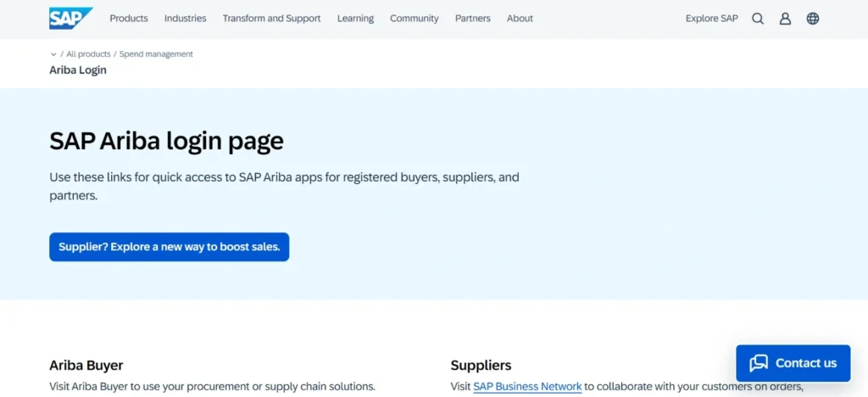Image resolution: width=868 pixels, height=397 pixels.
Task: Click the "Visit Ariba Buyer to use" sentence
Action: [213, 387]
